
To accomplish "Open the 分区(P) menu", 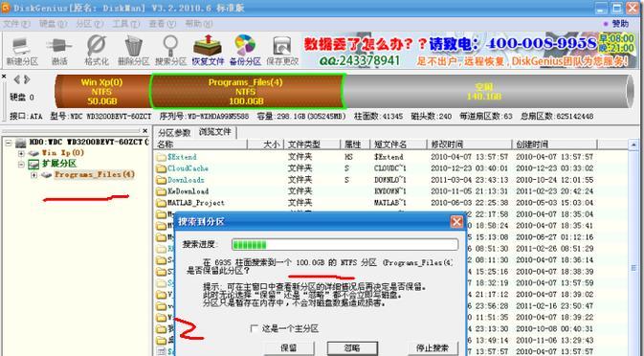I will point(90,24).
